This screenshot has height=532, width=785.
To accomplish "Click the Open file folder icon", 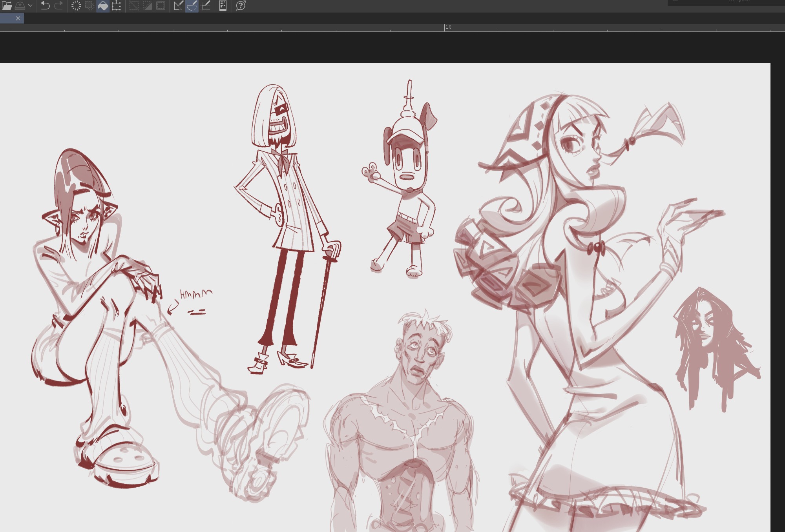I will click(7, 5).
